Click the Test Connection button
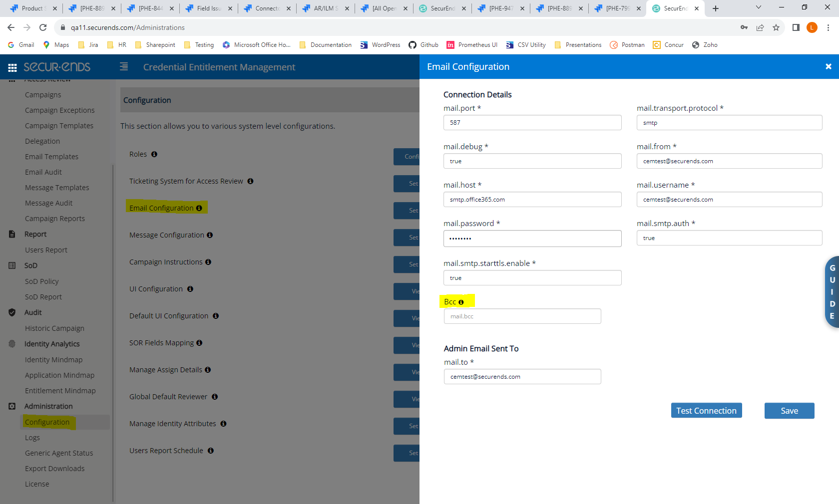The width and height of the screenshot is (839, 504). tap(706, 410)
